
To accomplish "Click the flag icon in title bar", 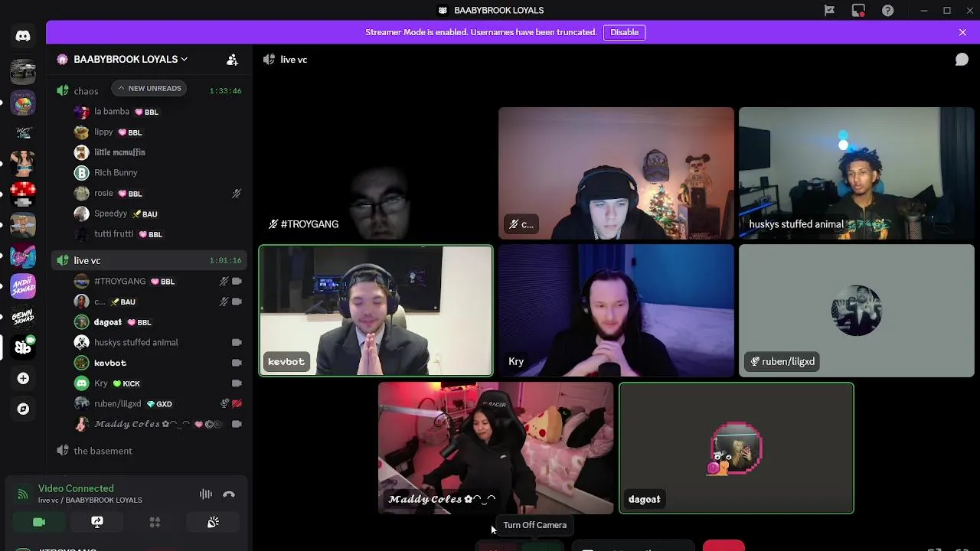I will click(829, 10).
